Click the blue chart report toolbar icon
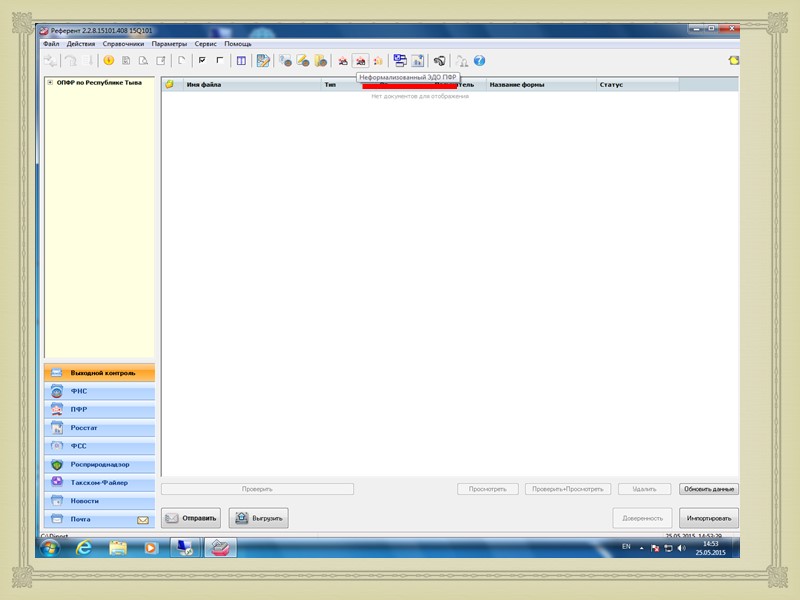The height and width of the screenshot is (600, 800). (417, 61)
